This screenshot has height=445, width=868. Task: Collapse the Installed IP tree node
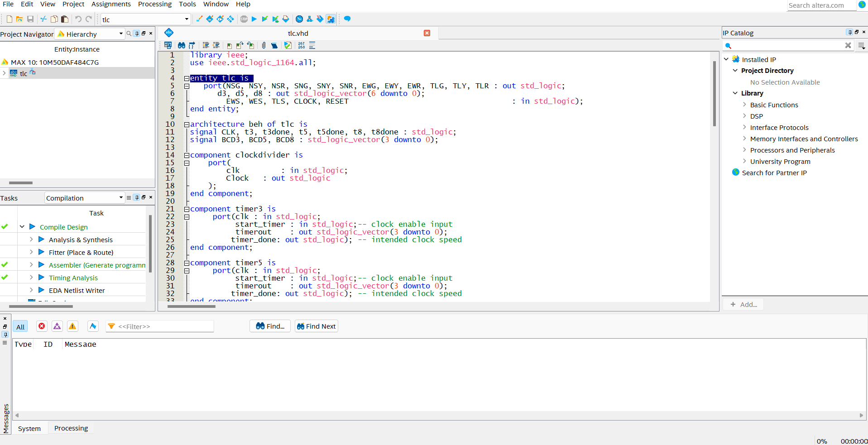(x=726, y=59)
